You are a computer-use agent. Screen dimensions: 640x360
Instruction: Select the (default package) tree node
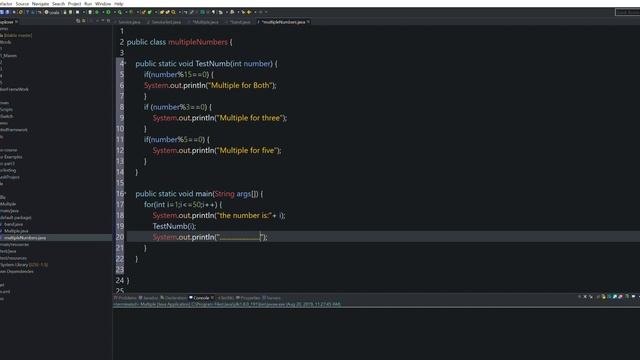click(x=16, y=218)
